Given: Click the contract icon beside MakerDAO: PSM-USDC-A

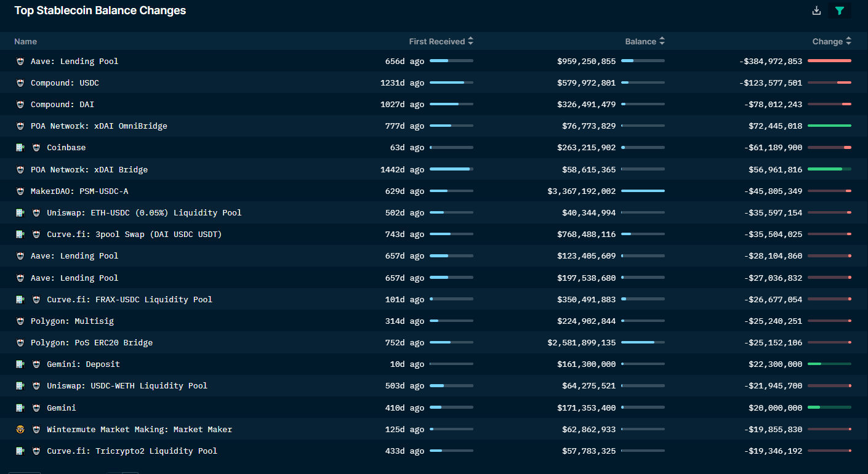Looking at the screenshot, I should coord(20,191).
